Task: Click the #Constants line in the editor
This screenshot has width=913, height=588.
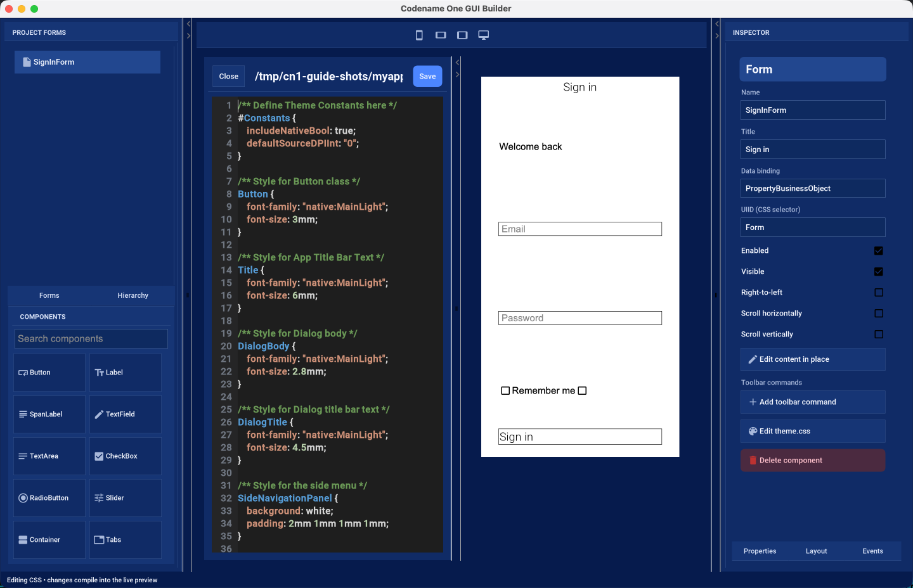Action: pos(267,118)
